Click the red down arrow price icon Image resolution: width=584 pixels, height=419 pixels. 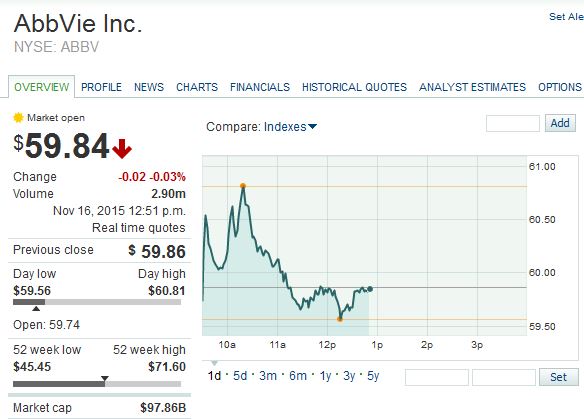click(x=122, y=148)
